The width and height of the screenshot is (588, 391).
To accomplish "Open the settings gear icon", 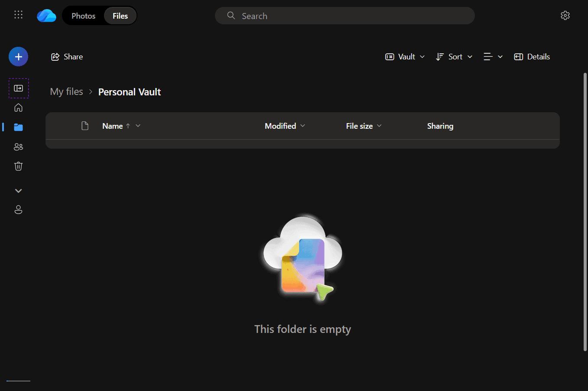I will tap(565, 16).
